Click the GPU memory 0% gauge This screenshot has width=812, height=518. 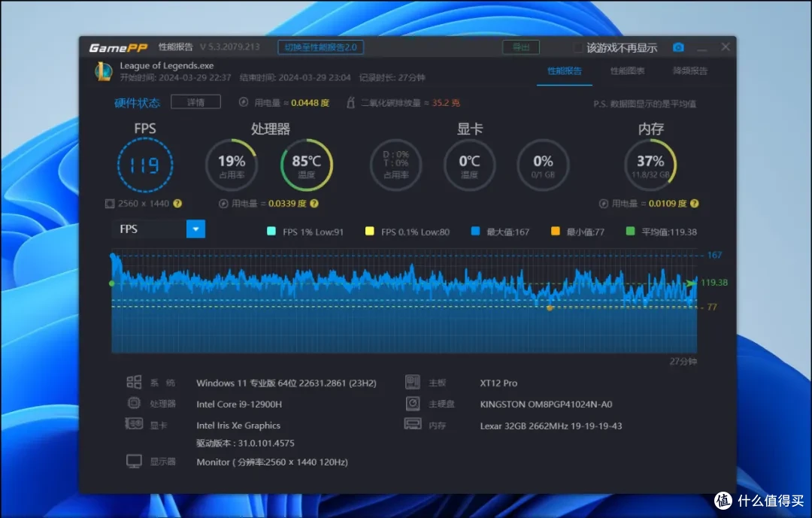(543, 165)
